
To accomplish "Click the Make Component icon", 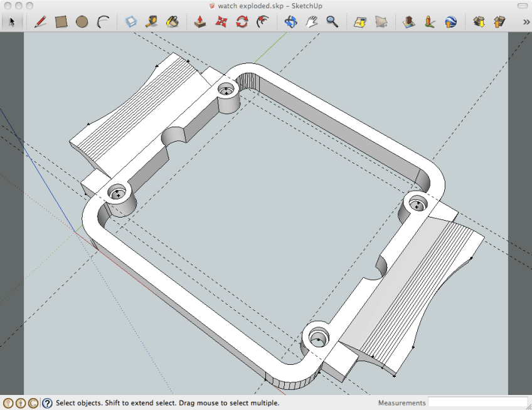I will pyautogui.click(x=130, y=21).
